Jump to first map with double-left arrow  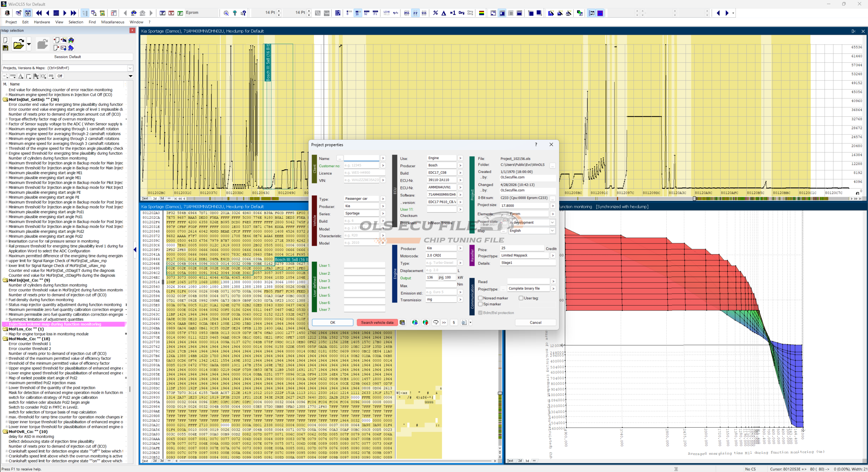[39, 13]
